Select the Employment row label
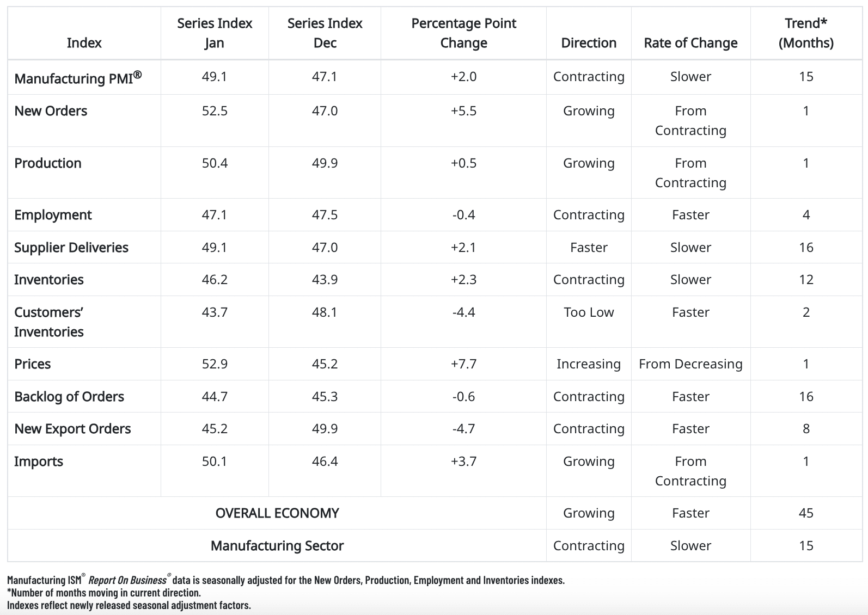The height and width of the screenshot is (615, 868). tap(53, 215)
